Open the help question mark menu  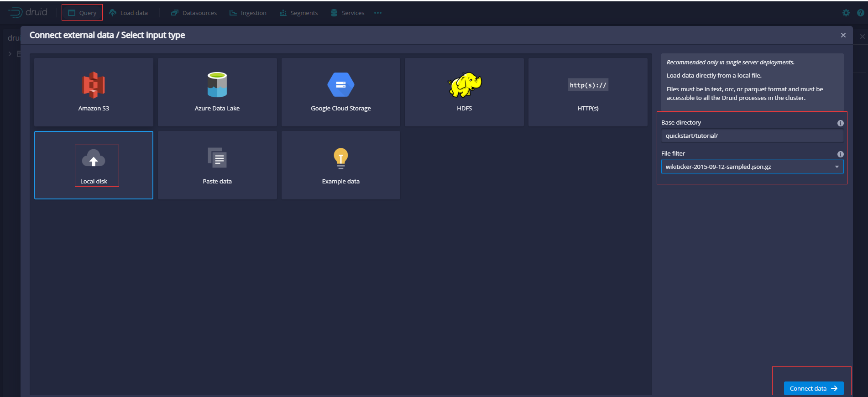pyautogui.click(x=861, y=13)
